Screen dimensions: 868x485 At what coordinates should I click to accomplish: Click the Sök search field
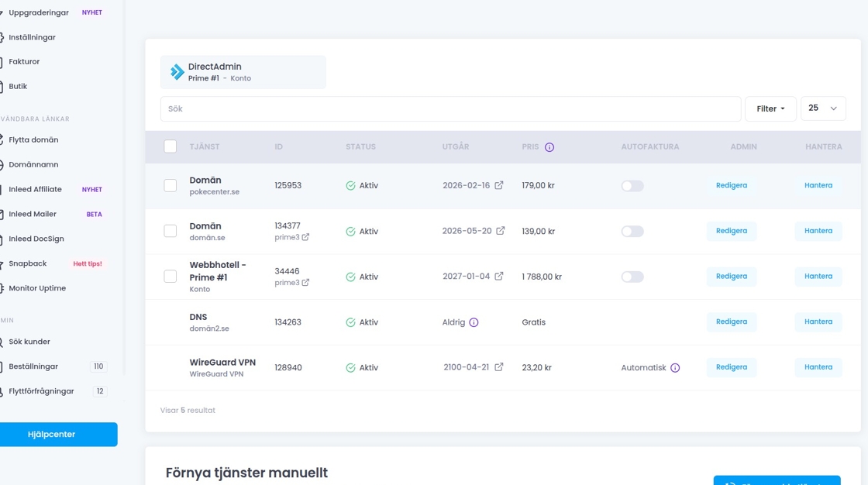coord(450,109)
